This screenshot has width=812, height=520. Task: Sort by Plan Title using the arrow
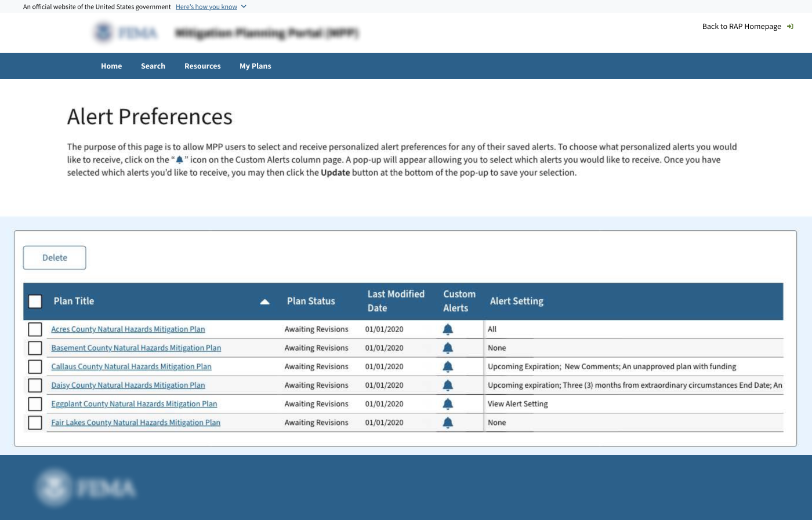click(x=264, y=301)
